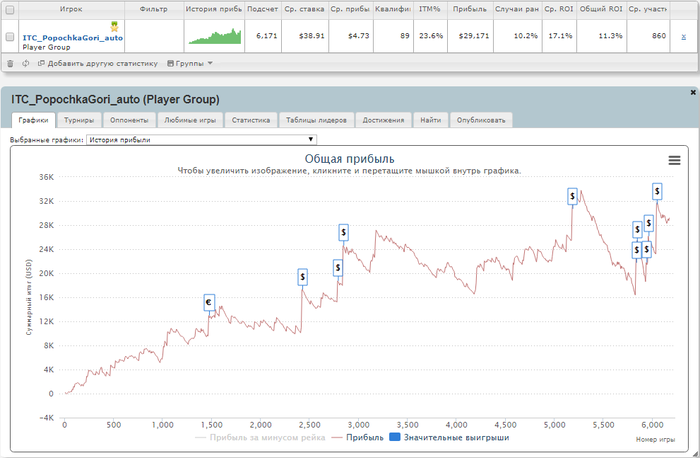Remove the player row via x link
Screen dimensions: 700x458
click(x=683, y=37)
